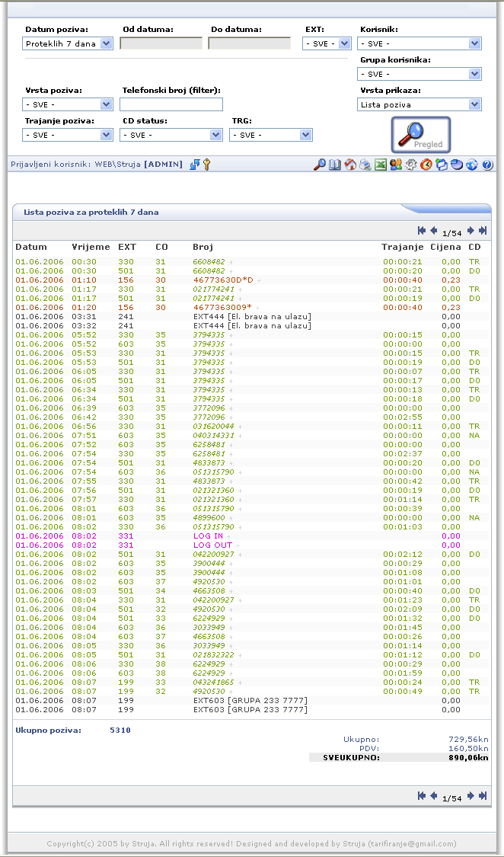Viewport: 504px width, 857px height.
Task: Go to first page using top pager
Action: point(422,231)
